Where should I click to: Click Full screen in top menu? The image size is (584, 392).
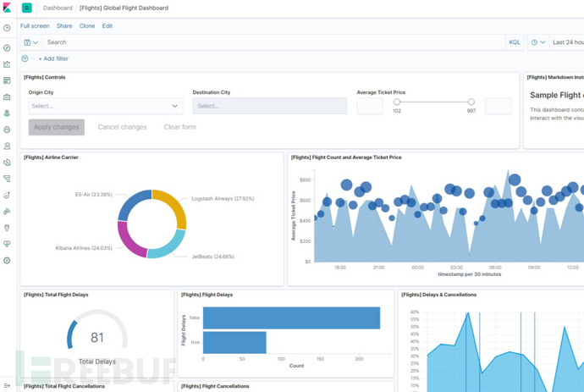tap(35, 25)
